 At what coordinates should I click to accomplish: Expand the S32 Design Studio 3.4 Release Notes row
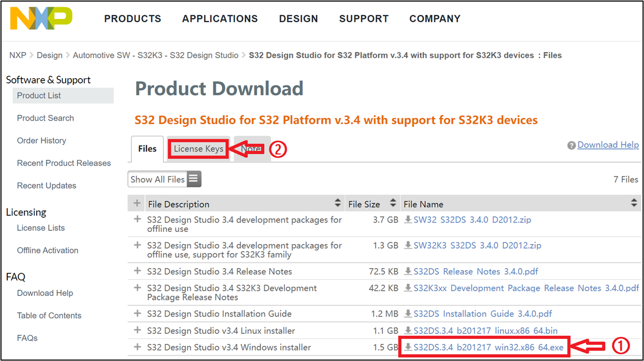138,271
